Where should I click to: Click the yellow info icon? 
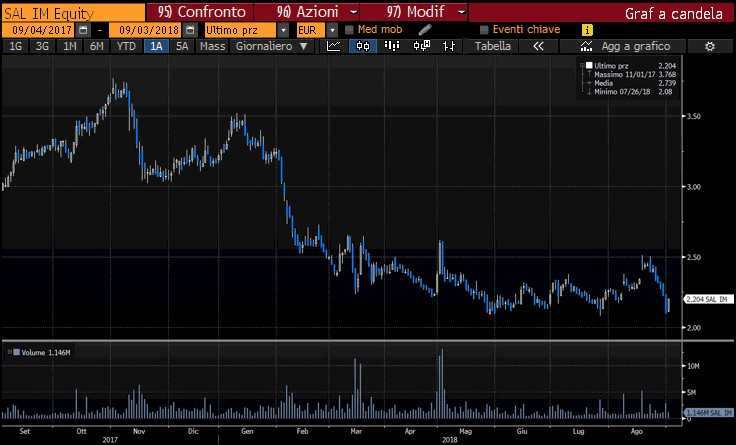(x=587, y=30)
